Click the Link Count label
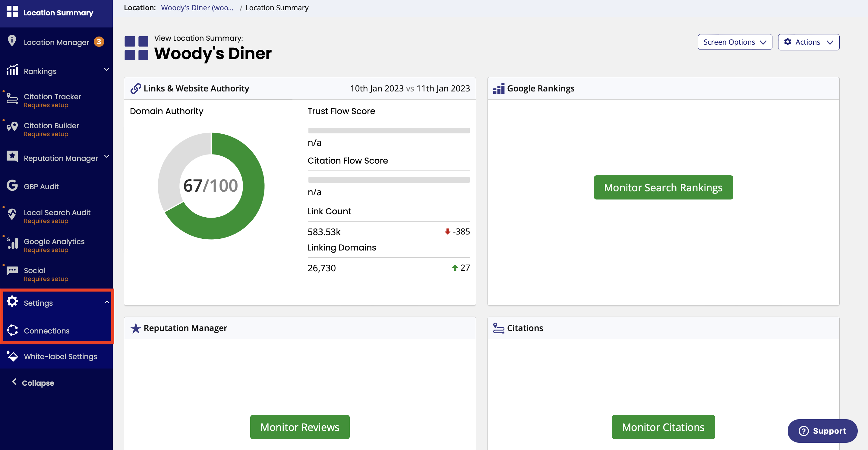 pos(329,211)
